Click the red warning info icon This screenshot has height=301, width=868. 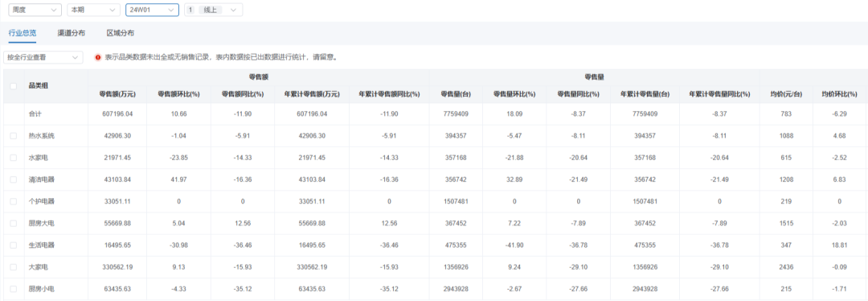98,57
